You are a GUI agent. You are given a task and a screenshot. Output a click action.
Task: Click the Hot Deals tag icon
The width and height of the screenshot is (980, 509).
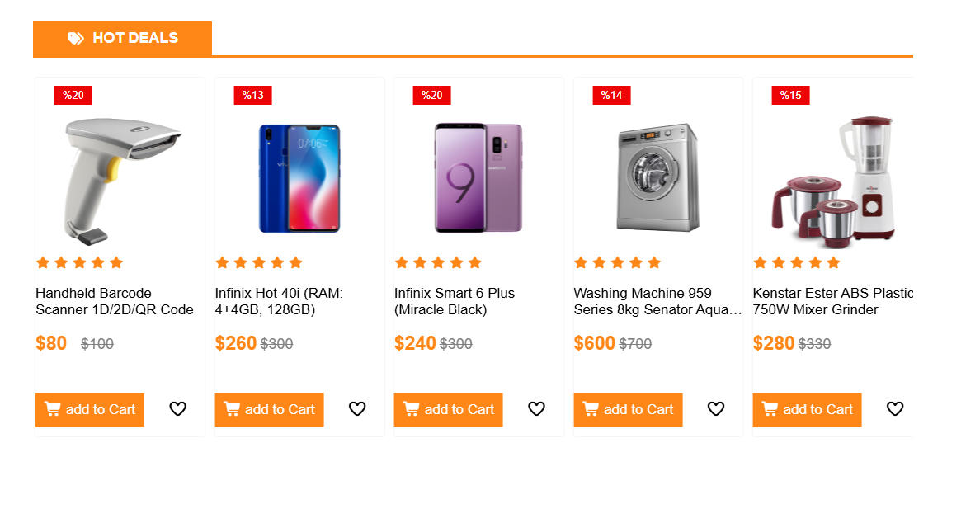(75, 38)
